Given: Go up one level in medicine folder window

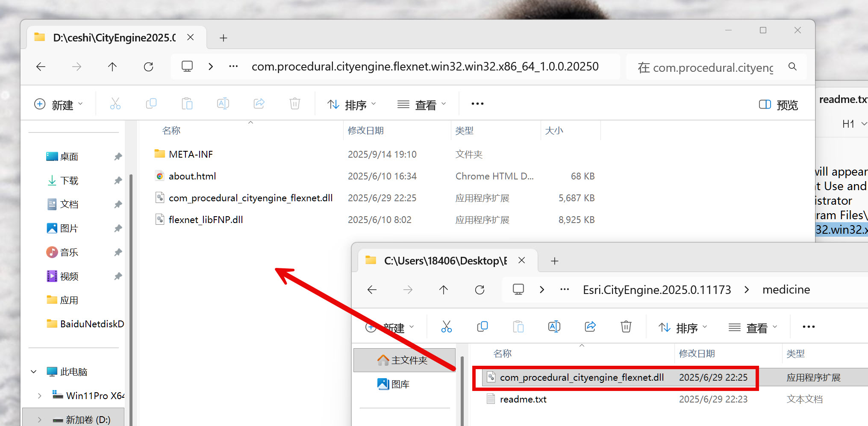Looking at the screenshot, I should [x=444, y=290].
